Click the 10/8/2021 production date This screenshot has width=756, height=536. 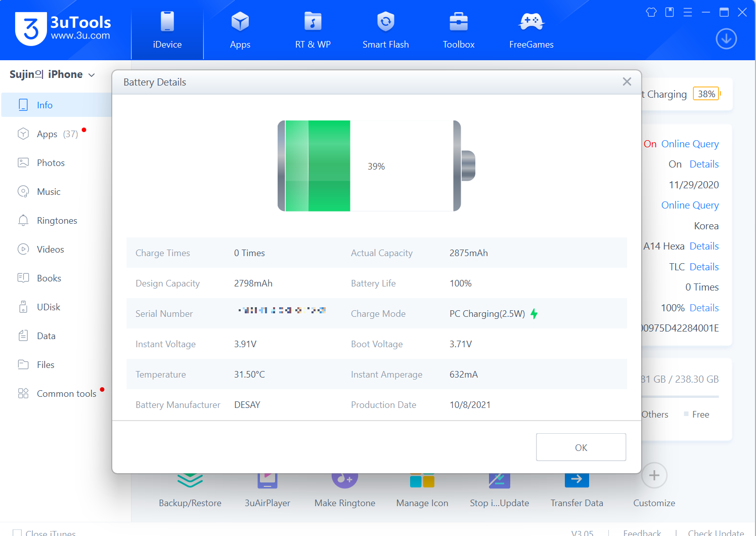tap(470, 405)
